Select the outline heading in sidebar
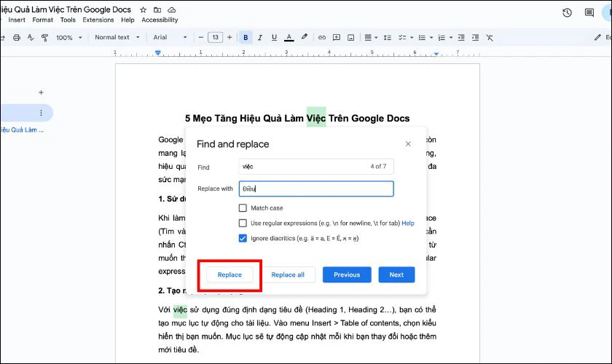The image size is (612, 364). (22, 130)
